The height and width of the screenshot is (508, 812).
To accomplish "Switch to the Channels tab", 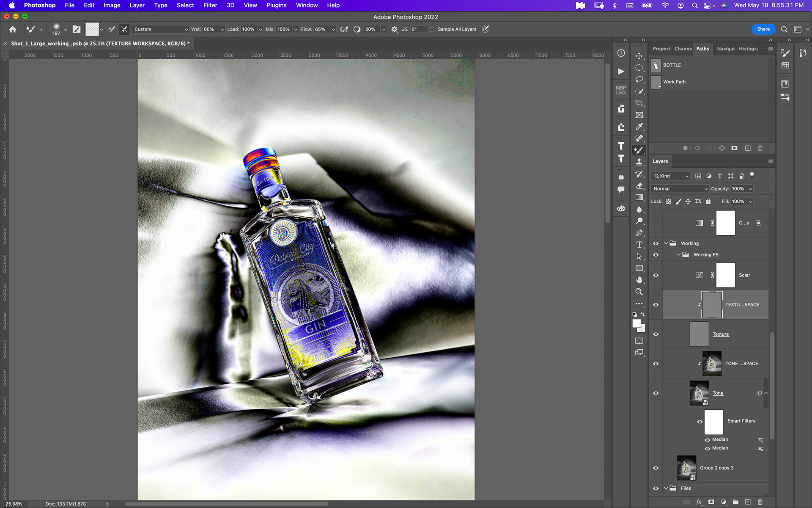I will point(683,49).
